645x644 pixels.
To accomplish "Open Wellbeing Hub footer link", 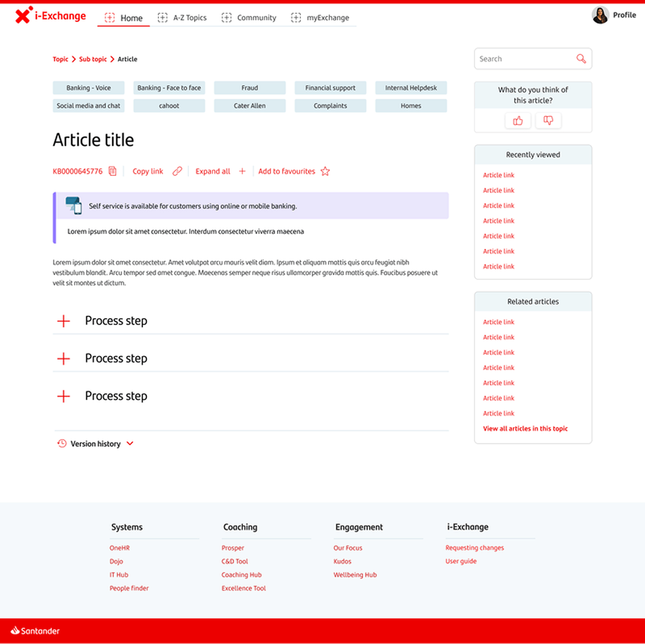I will pyautogui.click(x=355, y=575).
